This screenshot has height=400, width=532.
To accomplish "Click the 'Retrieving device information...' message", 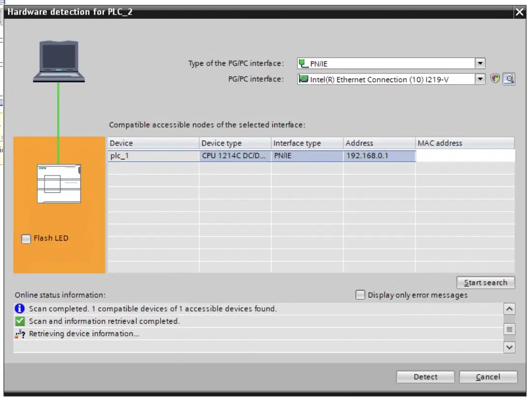I will (x=84, y=334).
